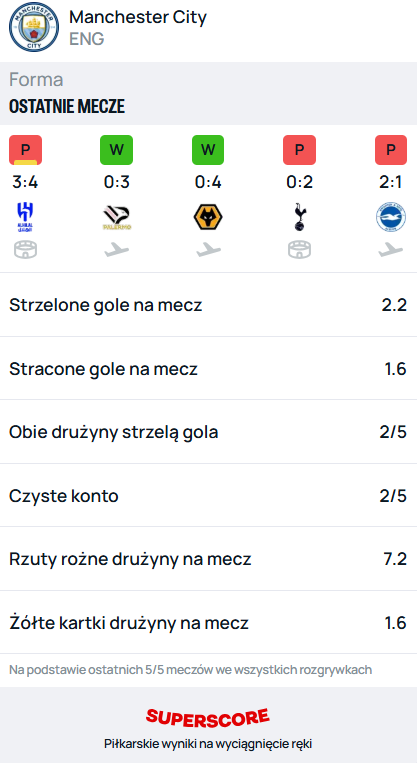Open the green W badge for 0:3 match
The height and width of the screenshot is (763, 417).
117,150
